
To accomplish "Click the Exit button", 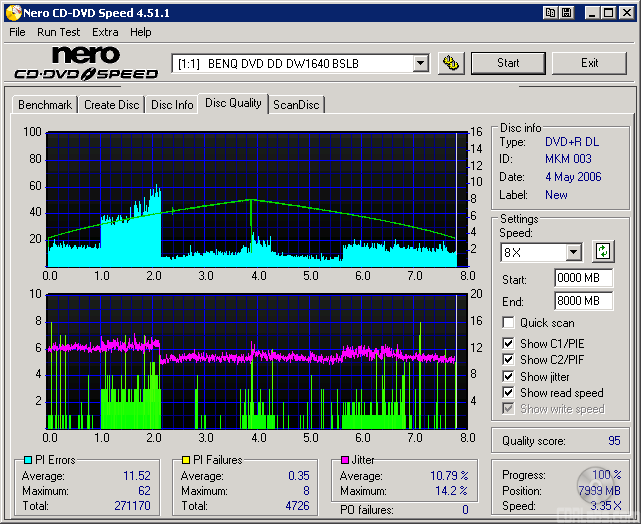I will click(589, 63).
